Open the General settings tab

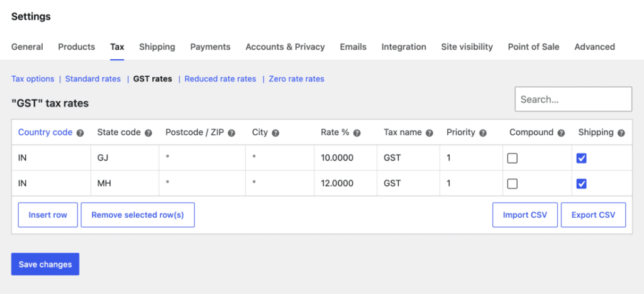27,47
